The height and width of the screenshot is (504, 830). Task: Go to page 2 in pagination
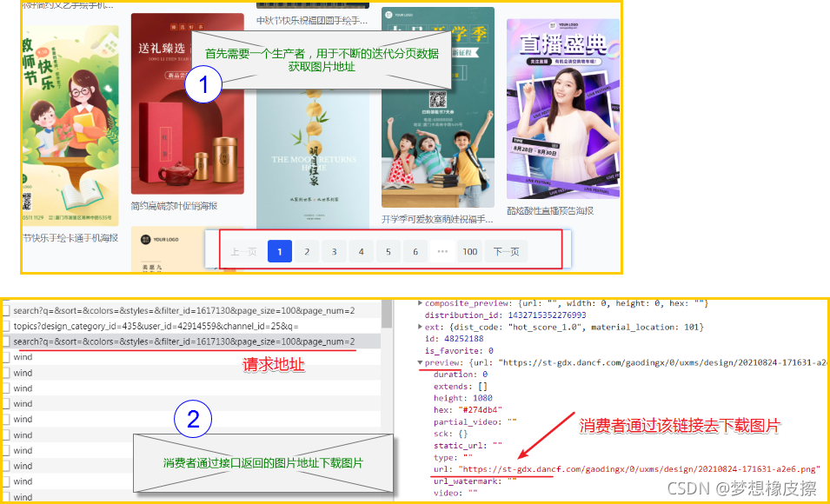(307, 251)
